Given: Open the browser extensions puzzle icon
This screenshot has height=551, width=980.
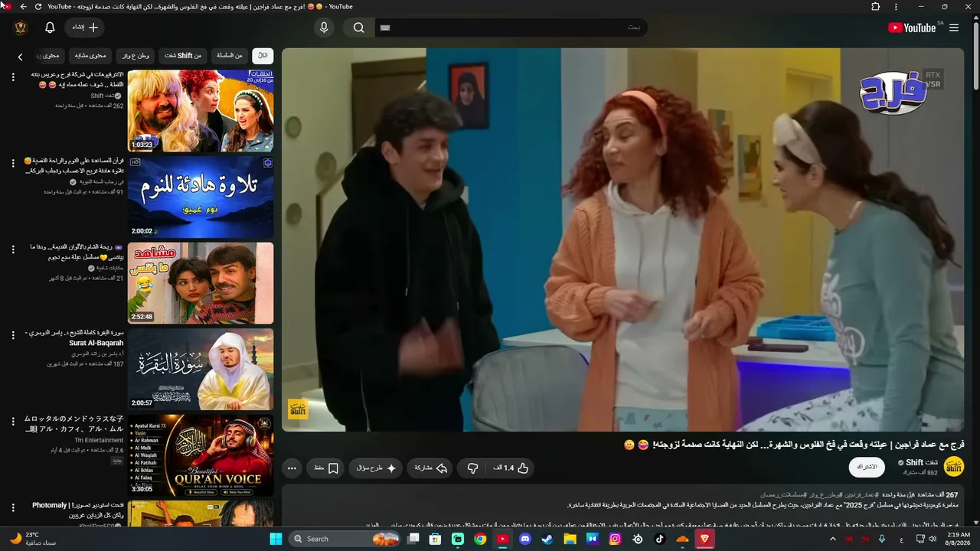Looking at the screenshot, I should click(876, 6).
